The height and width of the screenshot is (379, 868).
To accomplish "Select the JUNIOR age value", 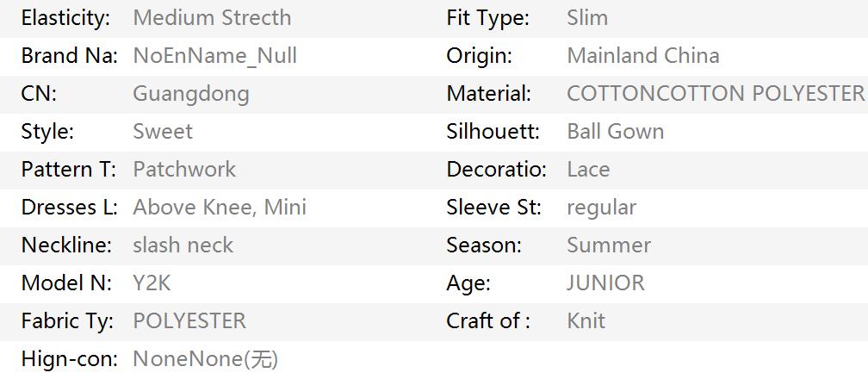I will pos(605,283).
